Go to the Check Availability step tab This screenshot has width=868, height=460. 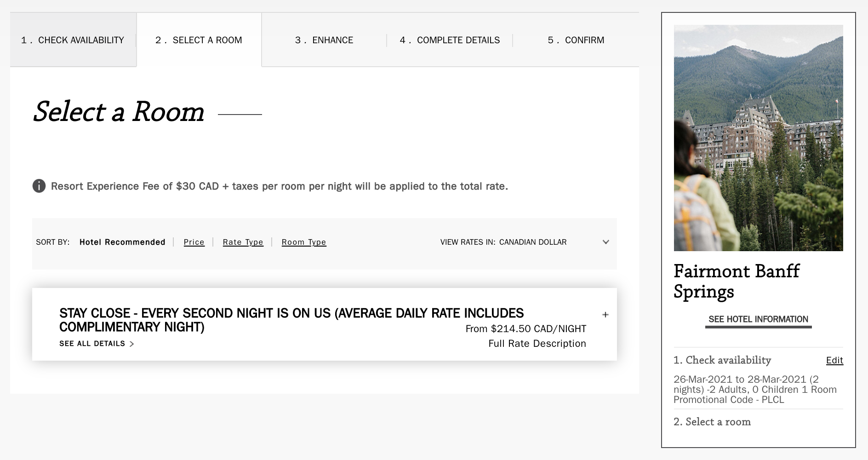click(x=73, y=40)
